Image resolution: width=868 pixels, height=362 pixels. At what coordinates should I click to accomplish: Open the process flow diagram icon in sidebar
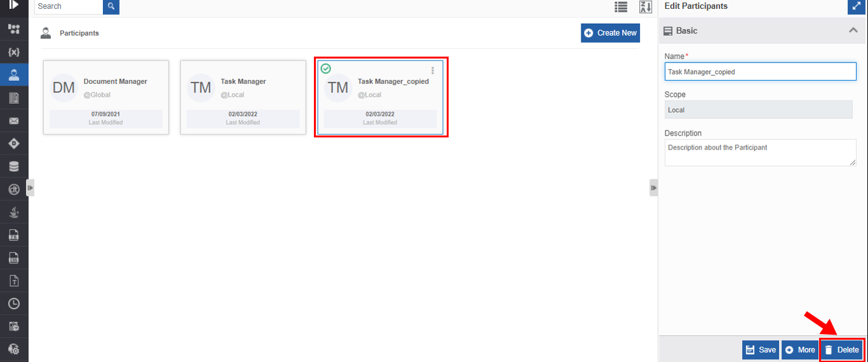tap(13, 29)
